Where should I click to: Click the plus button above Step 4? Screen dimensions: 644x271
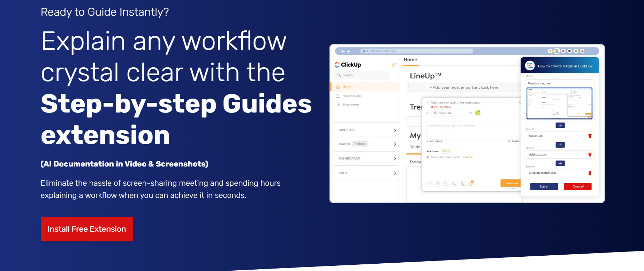click(x=560, y=163)
